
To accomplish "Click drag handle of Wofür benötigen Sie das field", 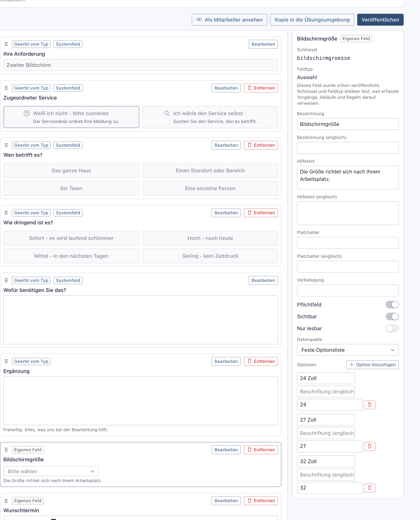I will (x=6, y=280).
